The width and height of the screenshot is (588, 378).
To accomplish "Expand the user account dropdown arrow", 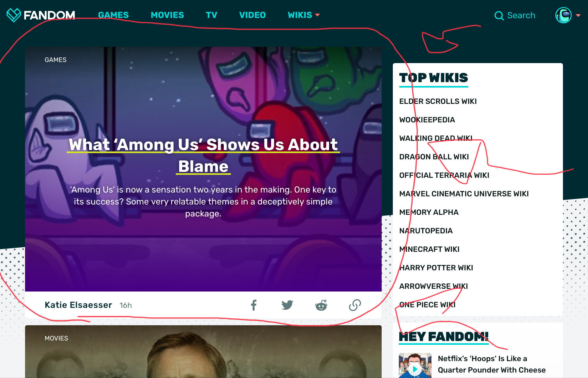I will [578, 16].
